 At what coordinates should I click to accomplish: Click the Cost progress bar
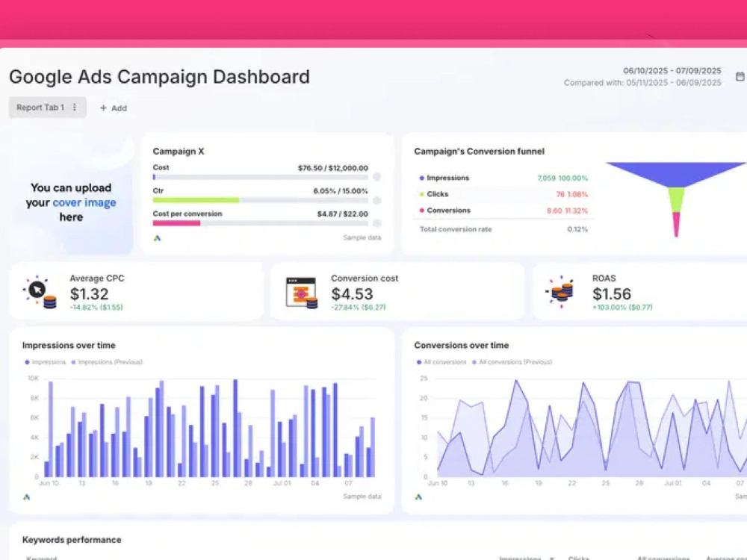pyautogui.click(x=261, y=177)
